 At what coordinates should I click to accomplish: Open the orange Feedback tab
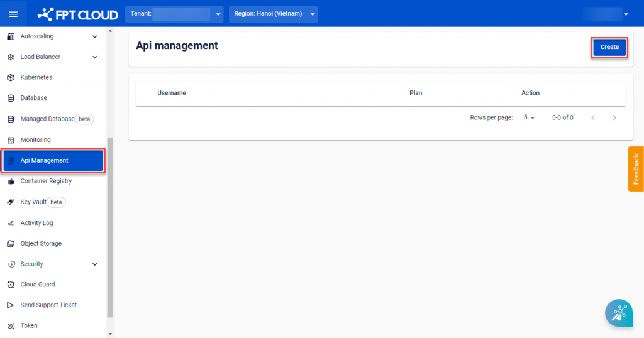[x=635, y=168]
